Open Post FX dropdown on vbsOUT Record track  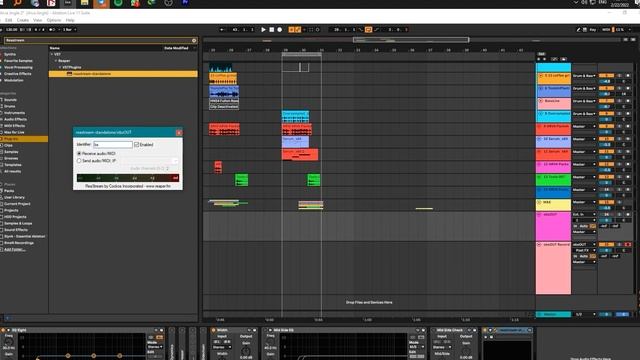click(x=584, y=250)
